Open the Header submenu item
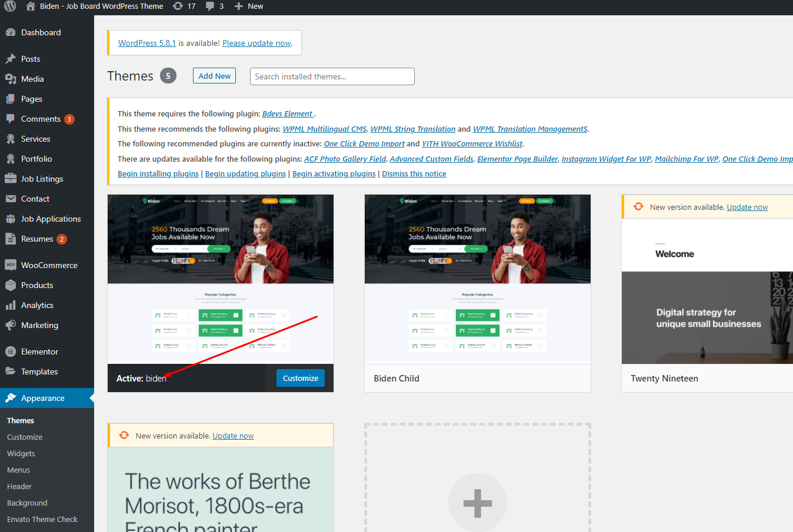Viewport: 793px width, 532px height. pos(19,486)
